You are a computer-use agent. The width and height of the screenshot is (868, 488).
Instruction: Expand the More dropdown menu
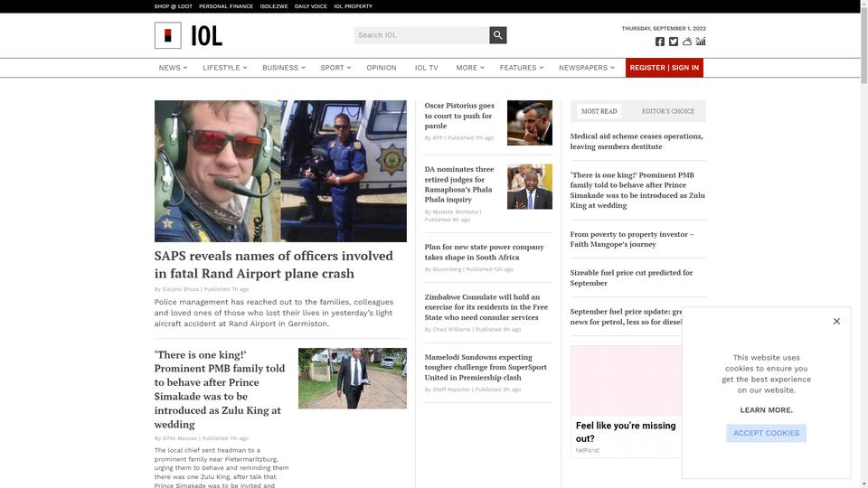(470, 68)
